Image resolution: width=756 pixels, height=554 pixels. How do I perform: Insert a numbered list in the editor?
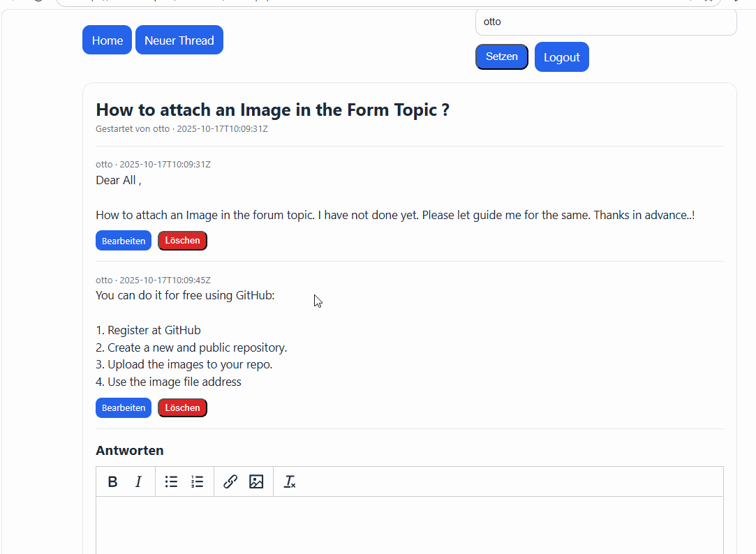coord(197,481)
